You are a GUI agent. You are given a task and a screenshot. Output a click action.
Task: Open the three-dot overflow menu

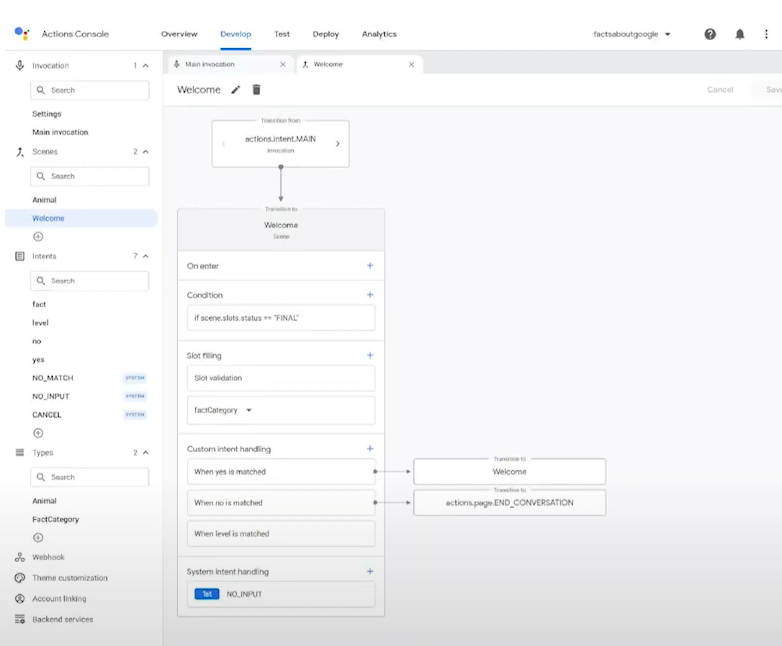click(766, 34)
